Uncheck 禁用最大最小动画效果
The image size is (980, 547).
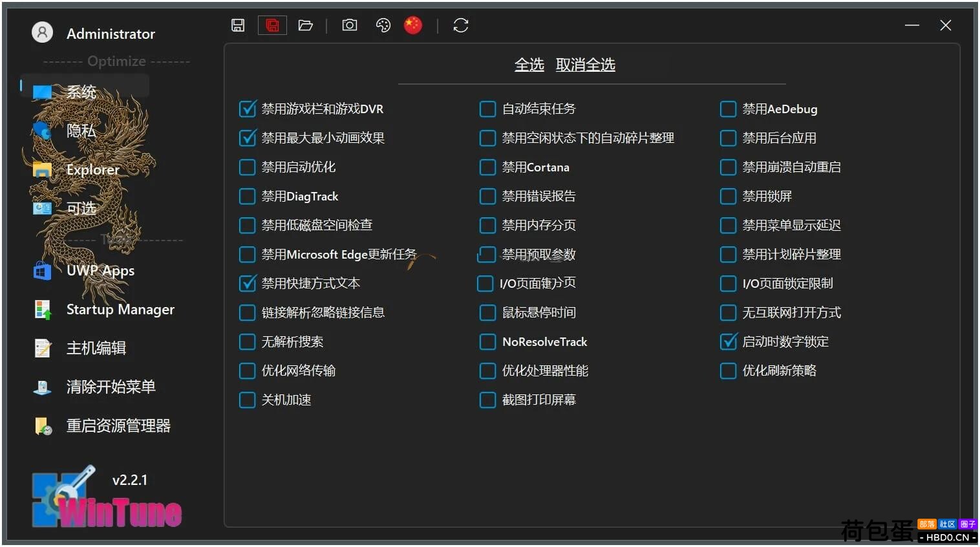click(248, 138)
